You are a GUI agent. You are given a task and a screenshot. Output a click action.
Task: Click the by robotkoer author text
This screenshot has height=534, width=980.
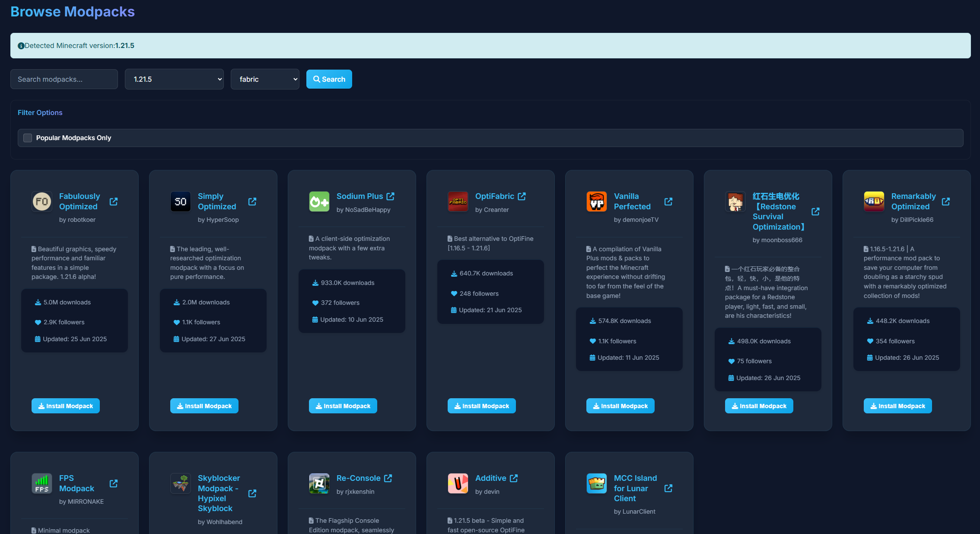[77, 220]
